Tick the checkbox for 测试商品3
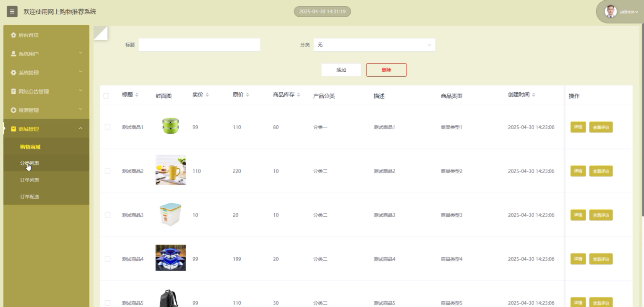644x307 pixels. [x=107, y=215]
